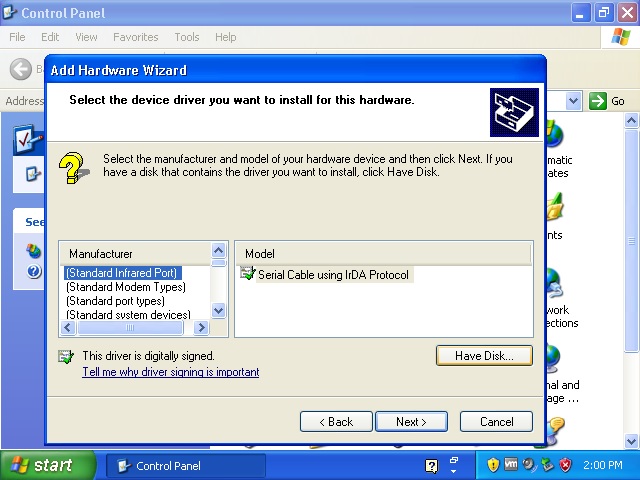Click the Go arrow icon in the address bar
The image size is (640, 480).
tap(598, 101)
